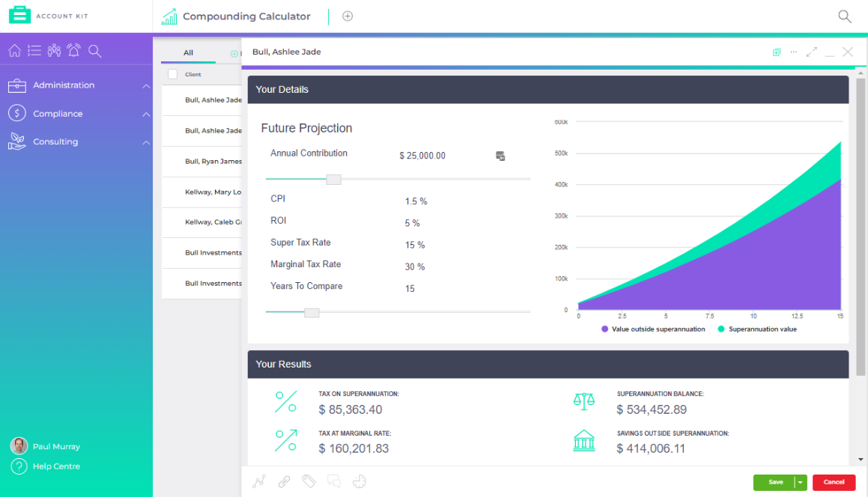Tick the Client header checkbox
Image resolution: width=868 pixels, height=497 pixels.
click(x=171, y=74)
